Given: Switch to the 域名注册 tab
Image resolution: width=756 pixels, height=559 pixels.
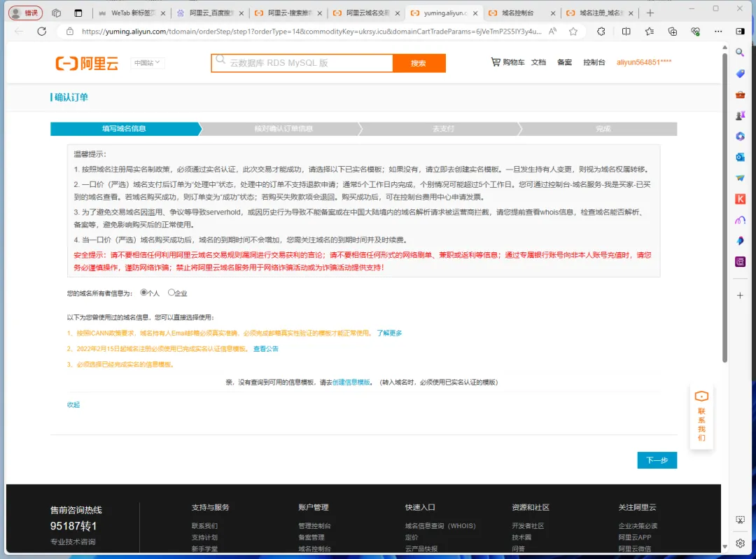Looking at the screenshot, I should (599, 13).
